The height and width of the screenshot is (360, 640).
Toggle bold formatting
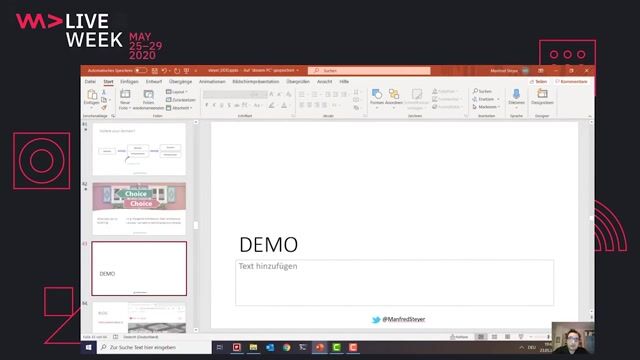(207, 105)
